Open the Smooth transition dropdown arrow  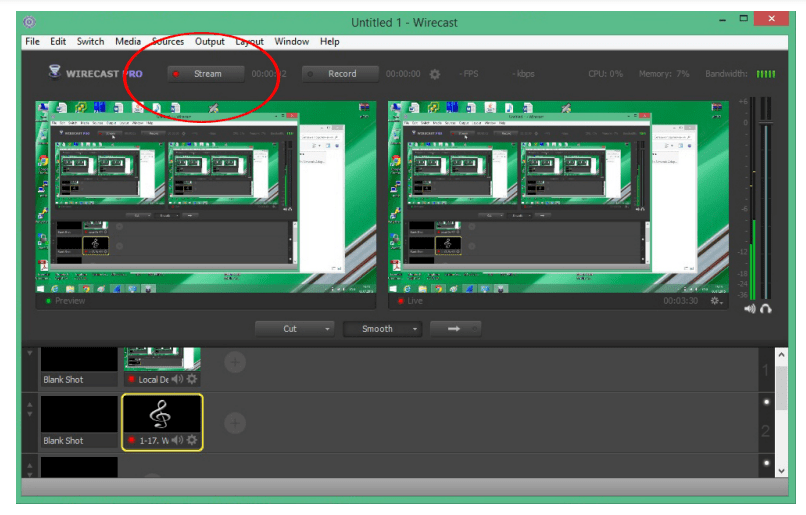pyautogui.click(x=414, y=329)
